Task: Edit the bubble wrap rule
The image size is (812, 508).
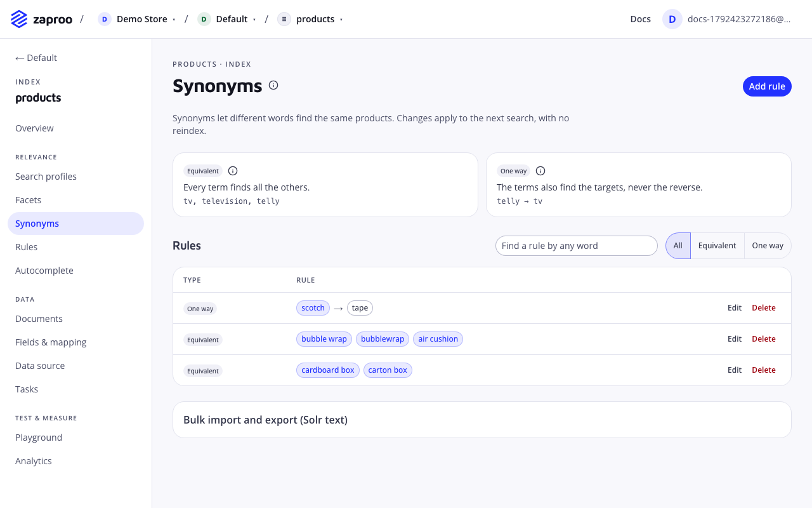Action: [x=735, y=339]
